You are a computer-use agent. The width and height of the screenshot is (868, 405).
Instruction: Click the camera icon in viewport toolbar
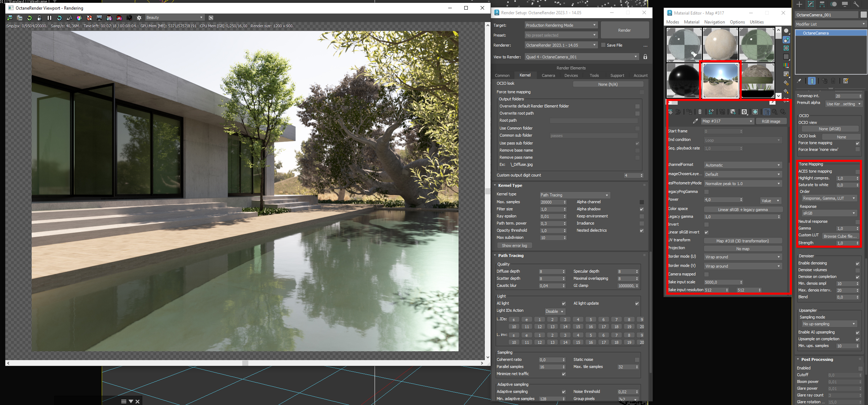point(129,17)
